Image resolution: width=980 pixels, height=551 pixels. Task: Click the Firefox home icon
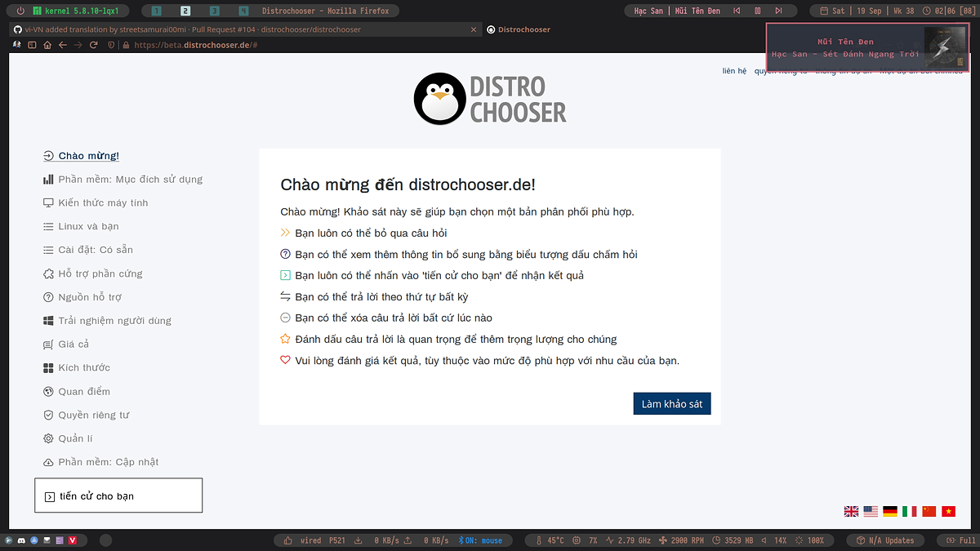pos(47,45)
